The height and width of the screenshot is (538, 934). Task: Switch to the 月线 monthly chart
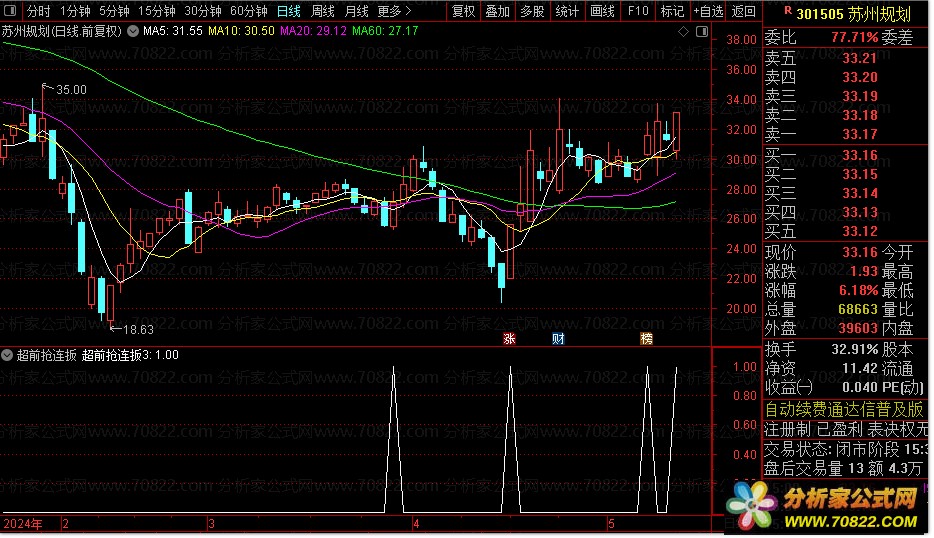pyautogui.click(x=356, y=11)
